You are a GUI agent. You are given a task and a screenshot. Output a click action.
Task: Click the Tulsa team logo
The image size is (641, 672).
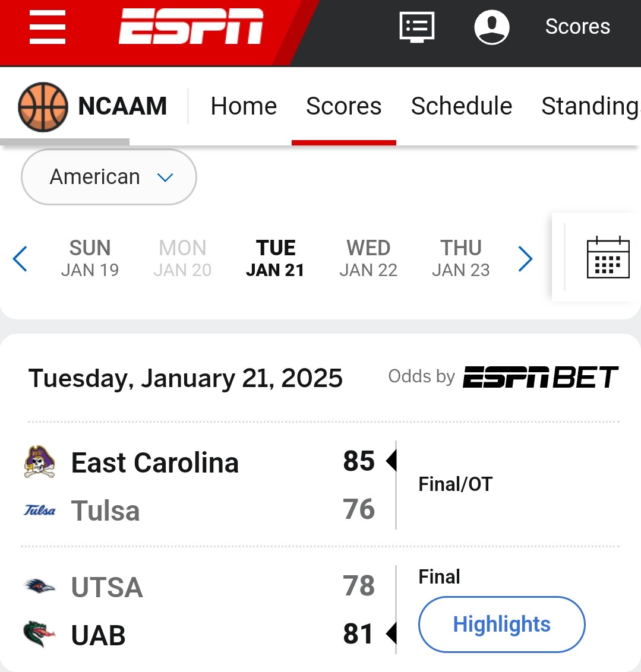pyautogui.click(x=39, y=510)
